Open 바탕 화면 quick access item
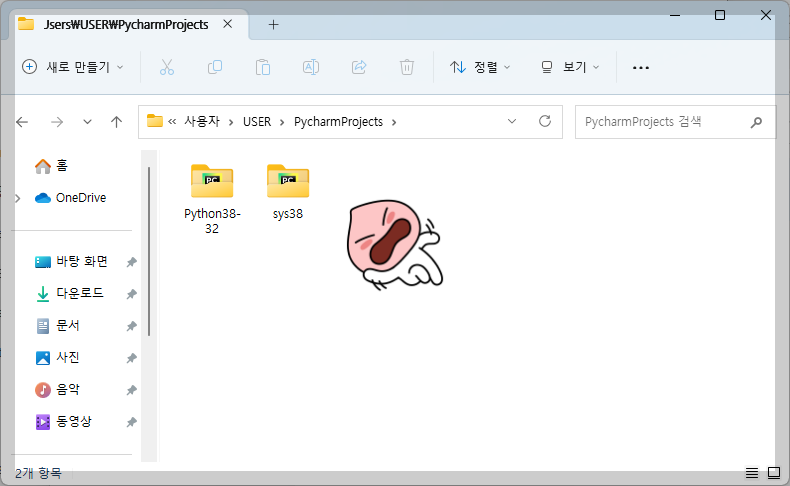This screenshot has width=790, height=486. [72, 261]
